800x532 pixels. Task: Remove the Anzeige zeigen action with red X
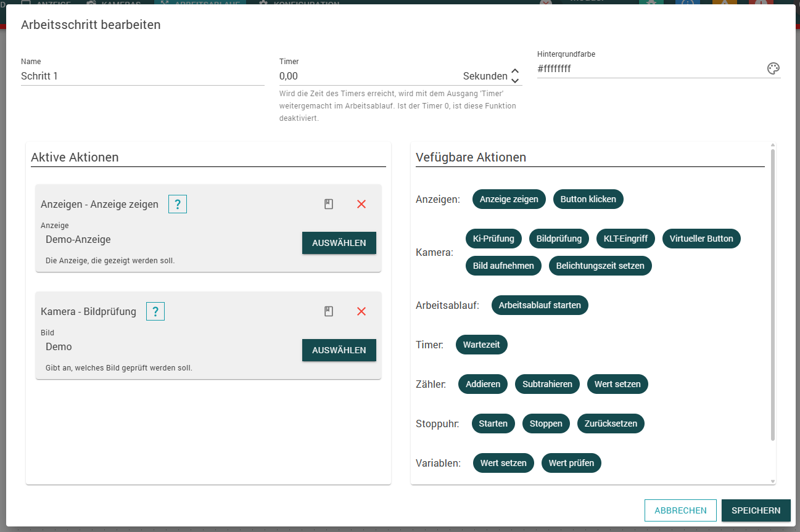click(x=361, y=204)
